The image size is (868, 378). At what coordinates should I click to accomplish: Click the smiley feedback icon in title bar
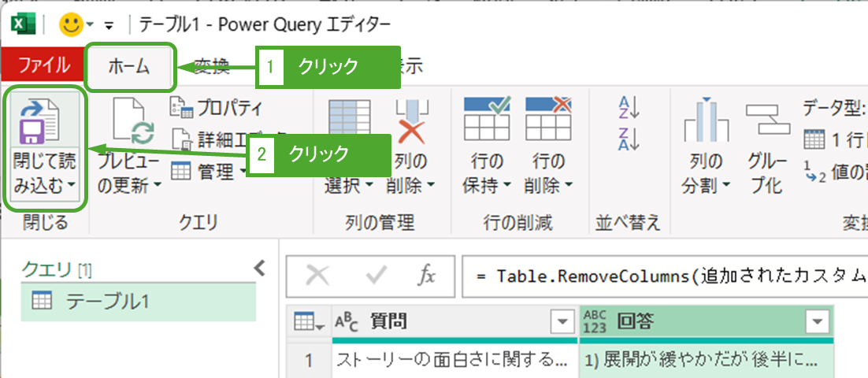pos(71,24)
